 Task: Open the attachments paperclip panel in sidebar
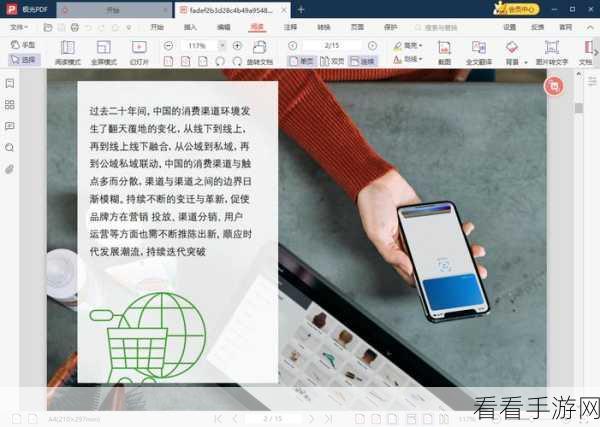10,169
